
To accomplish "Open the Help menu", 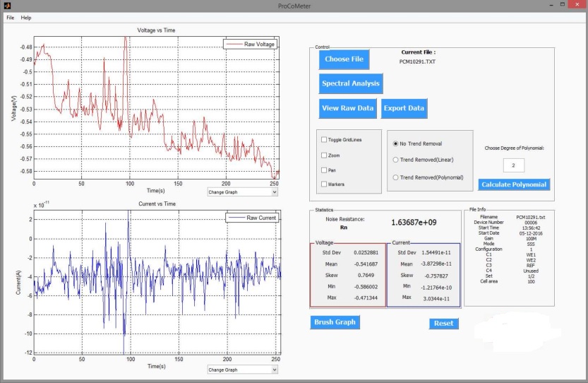I will 26,17.
